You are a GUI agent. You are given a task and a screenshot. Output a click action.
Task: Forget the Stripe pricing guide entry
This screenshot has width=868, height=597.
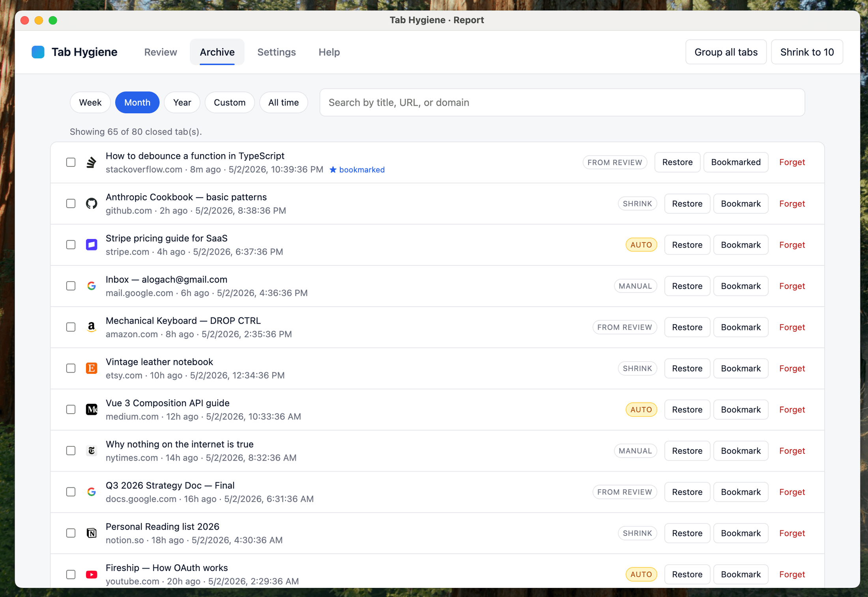[x=792, y=245]
